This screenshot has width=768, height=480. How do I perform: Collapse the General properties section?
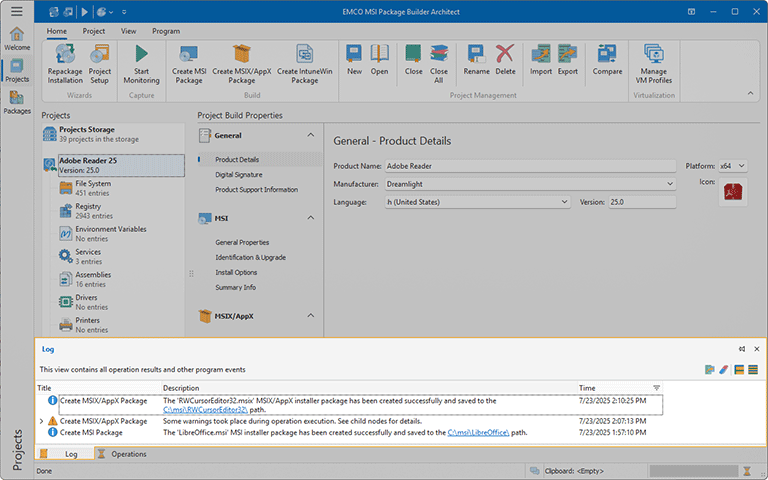click(x=310, y=135)
